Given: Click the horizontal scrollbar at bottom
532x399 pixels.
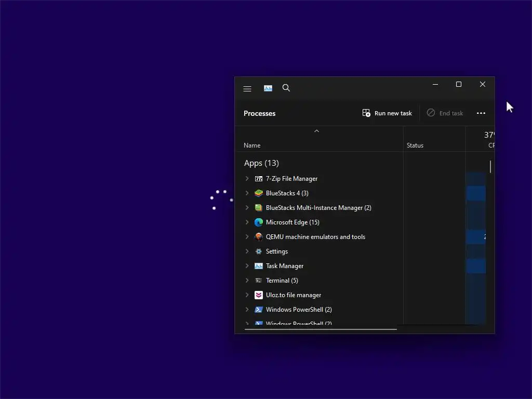Looking at the screenshot, I should (321, 329).
